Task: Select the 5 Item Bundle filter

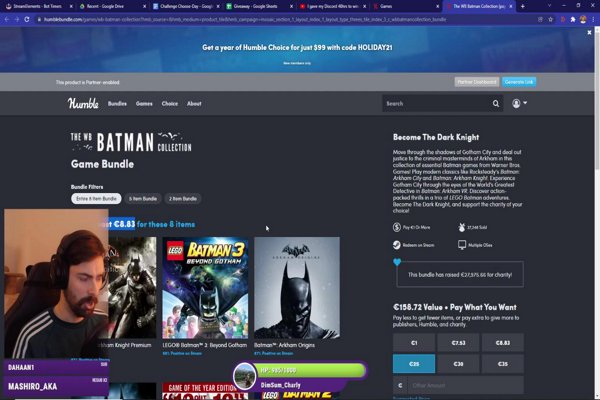Action: click(143, 199)
